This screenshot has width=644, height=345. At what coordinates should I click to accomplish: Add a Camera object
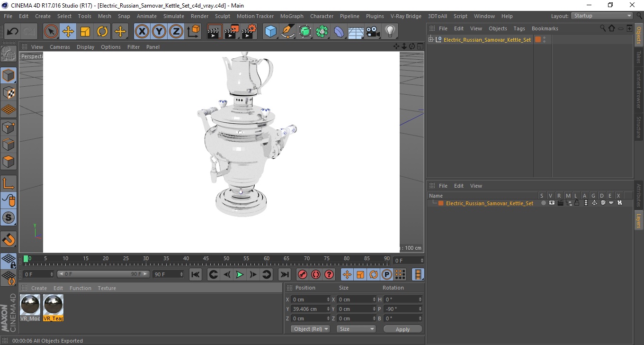(x=373, y=32)
